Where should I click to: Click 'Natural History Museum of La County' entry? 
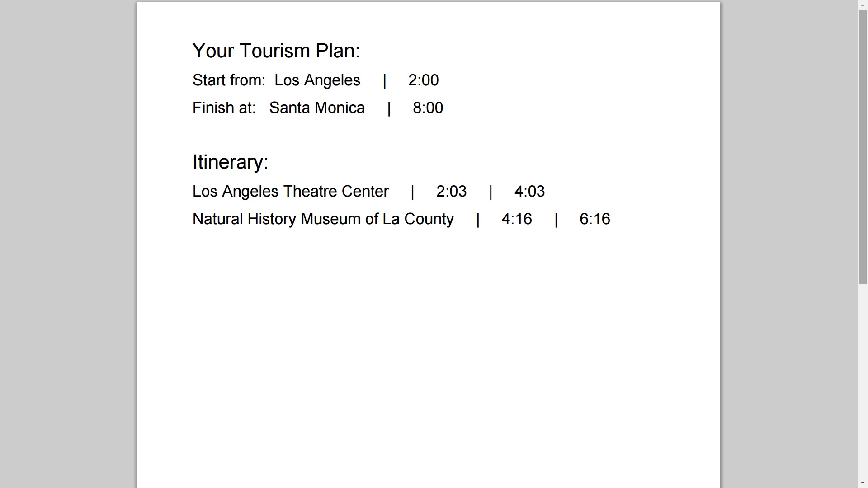[323, 219]
